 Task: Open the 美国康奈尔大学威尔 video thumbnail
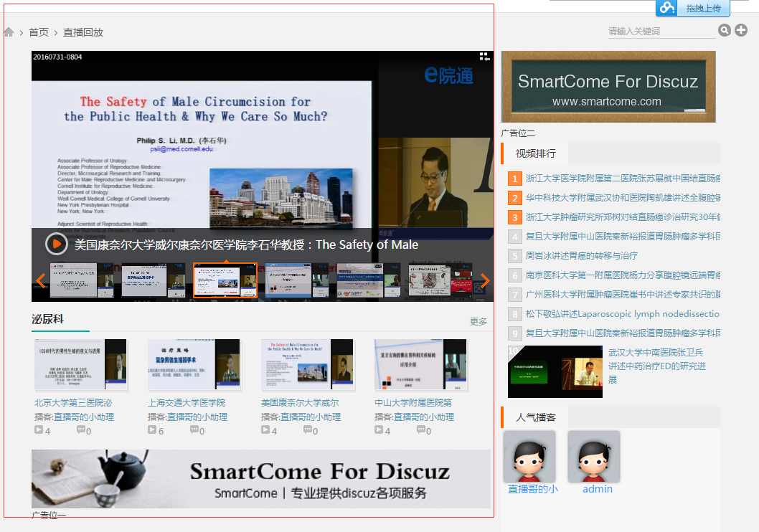pyautogui.click(x=307, y=364)
